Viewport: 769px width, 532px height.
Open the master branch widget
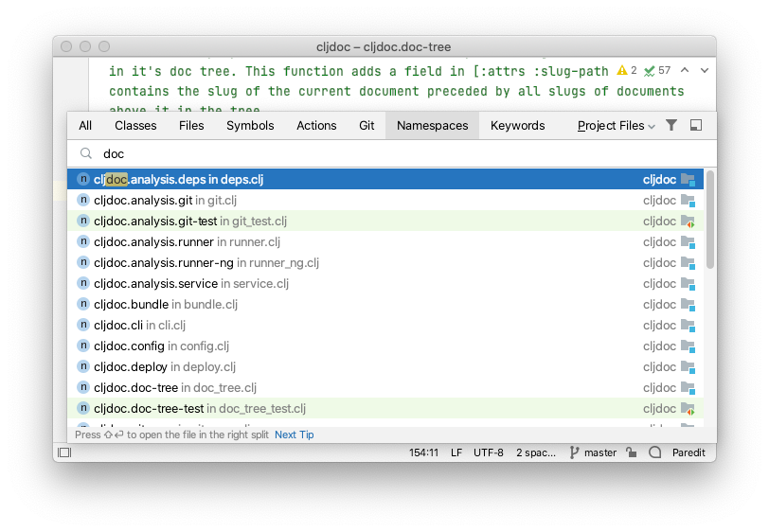click(593, 452)
